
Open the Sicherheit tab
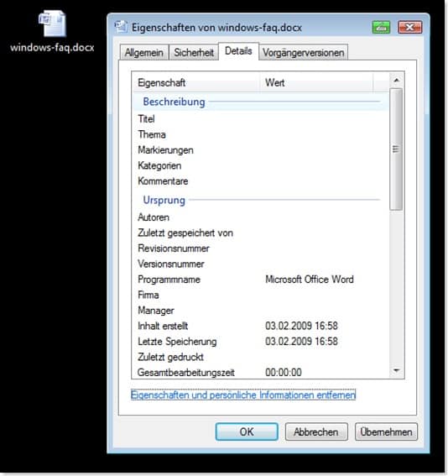(194, 53)
